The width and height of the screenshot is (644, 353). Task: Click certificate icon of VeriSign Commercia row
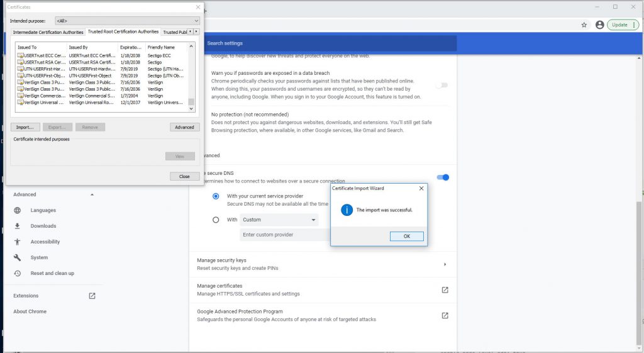[20, 96]
